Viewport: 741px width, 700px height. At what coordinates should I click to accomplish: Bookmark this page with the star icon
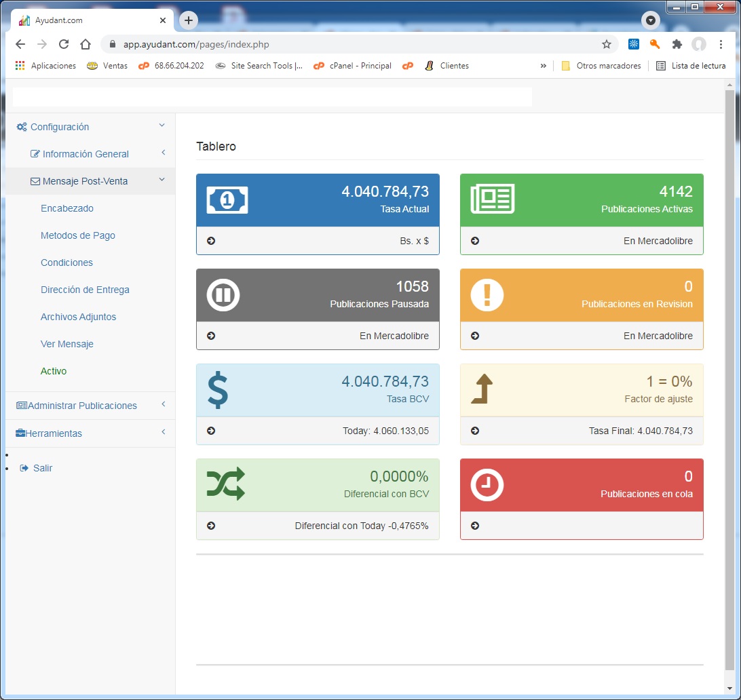[606, 44]
